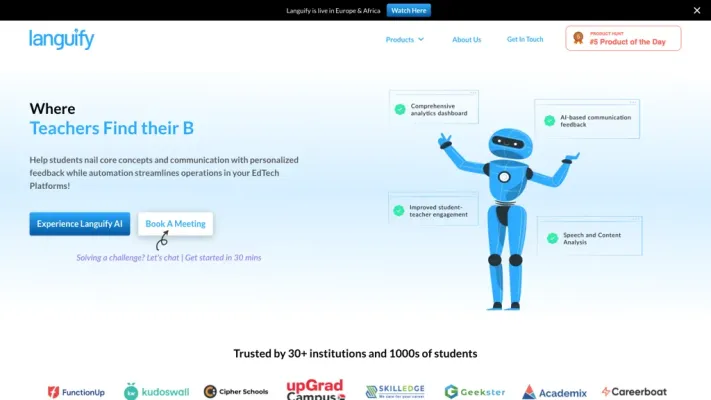Click Experience Languify AI button
Viewport: 711px width, 400px height.
point(80,224)
